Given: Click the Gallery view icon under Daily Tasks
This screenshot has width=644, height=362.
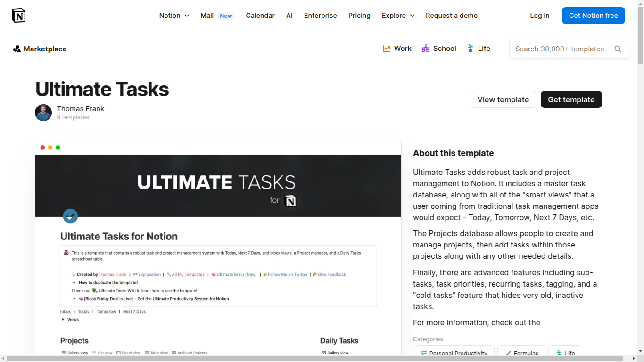Looking at the screenshot, I should [324, 353].
